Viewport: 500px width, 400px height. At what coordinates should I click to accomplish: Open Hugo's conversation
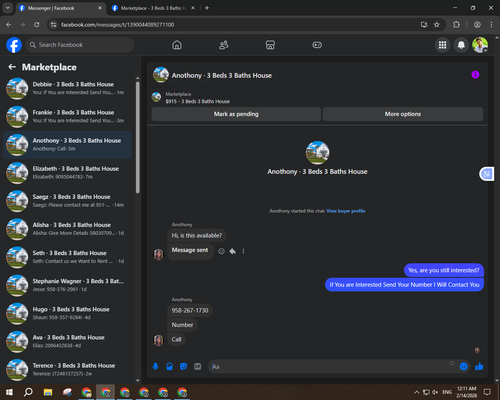point(68,314)
